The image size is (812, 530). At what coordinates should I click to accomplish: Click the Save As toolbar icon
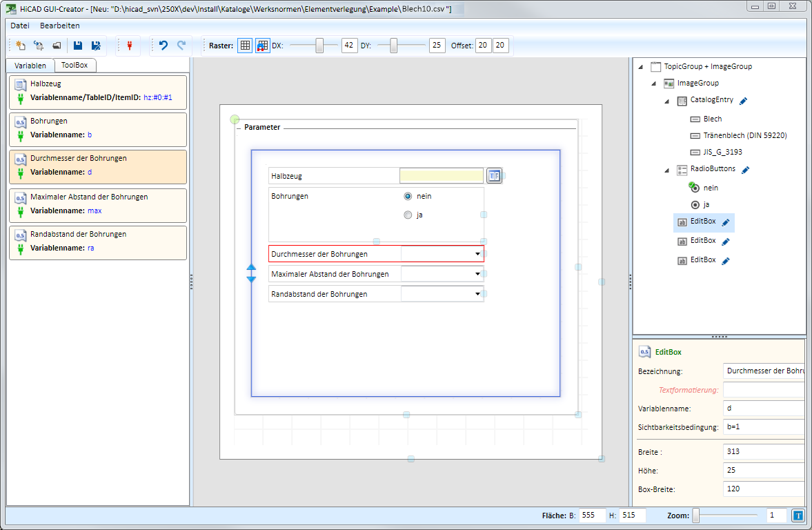pyautogui.click(x=96, y=46)
